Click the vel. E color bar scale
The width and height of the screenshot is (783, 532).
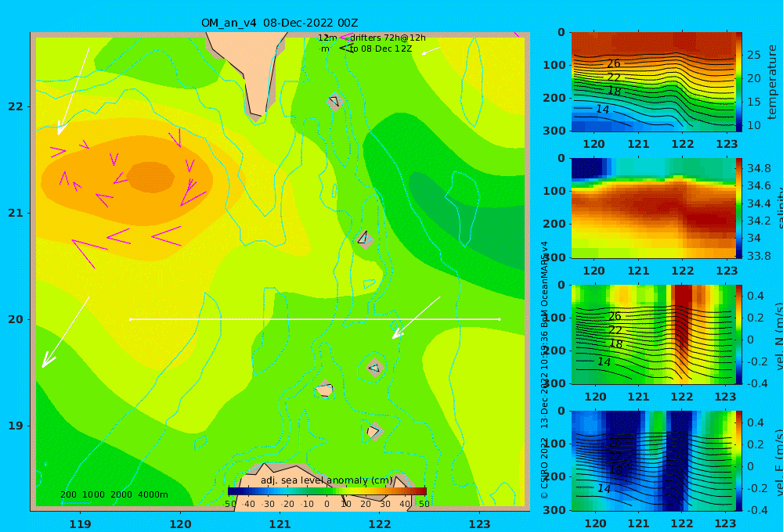pyautogui.click(x=739, y=461)
